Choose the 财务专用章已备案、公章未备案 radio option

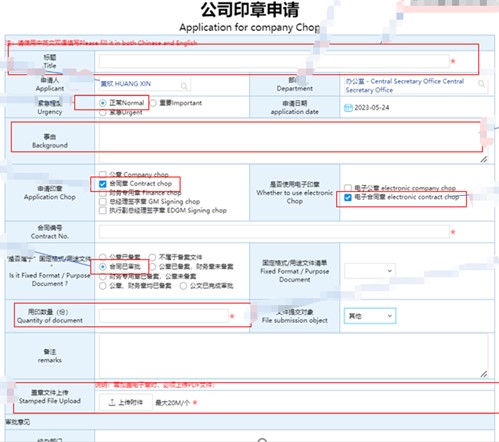point(103,276)
